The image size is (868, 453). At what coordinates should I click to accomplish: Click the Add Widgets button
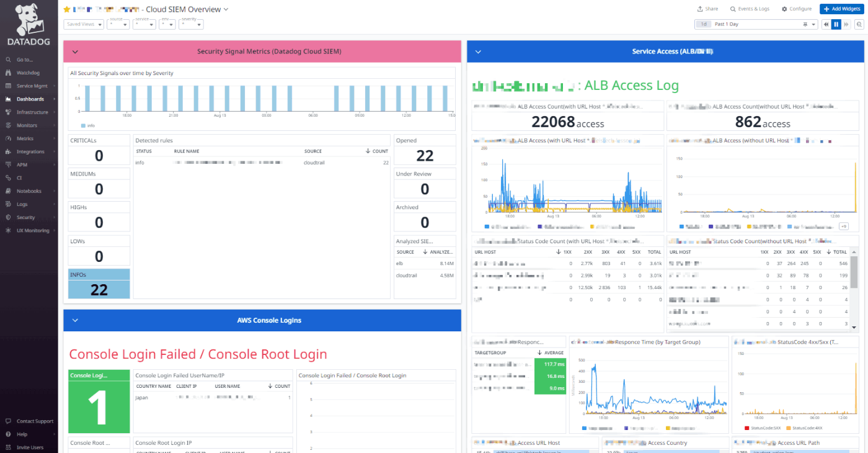point(841,9)
